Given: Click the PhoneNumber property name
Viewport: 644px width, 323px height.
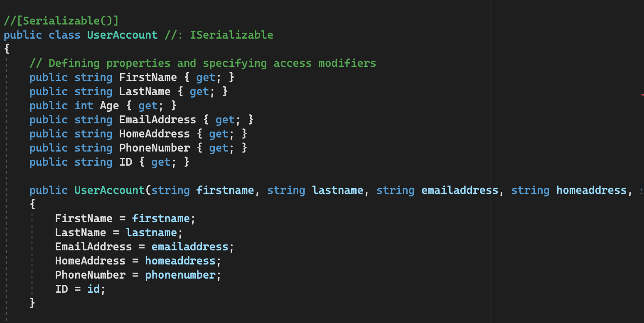Looking at the screenshot, I should point(154,148).
